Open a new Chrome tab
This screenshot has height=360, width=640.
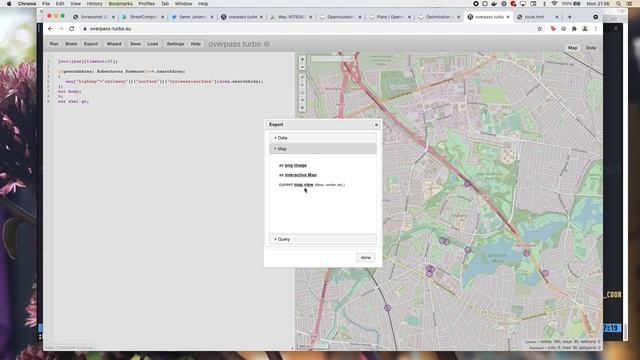click(x=569, y=17)
